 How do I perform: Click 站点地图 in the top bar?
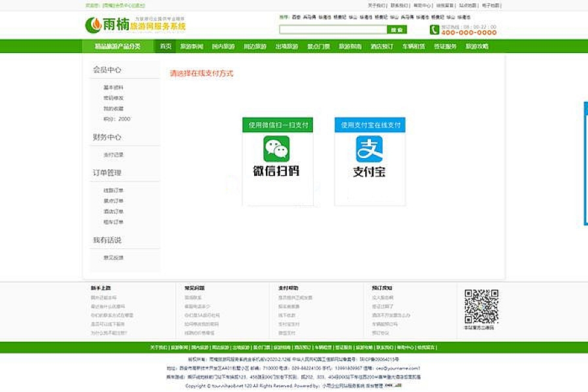coord(468,5)
